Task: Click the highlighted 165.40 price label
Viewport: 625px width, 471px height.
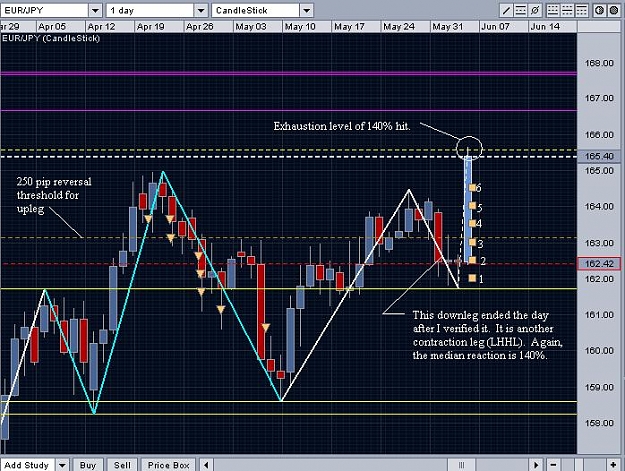Action: point(599,156)
